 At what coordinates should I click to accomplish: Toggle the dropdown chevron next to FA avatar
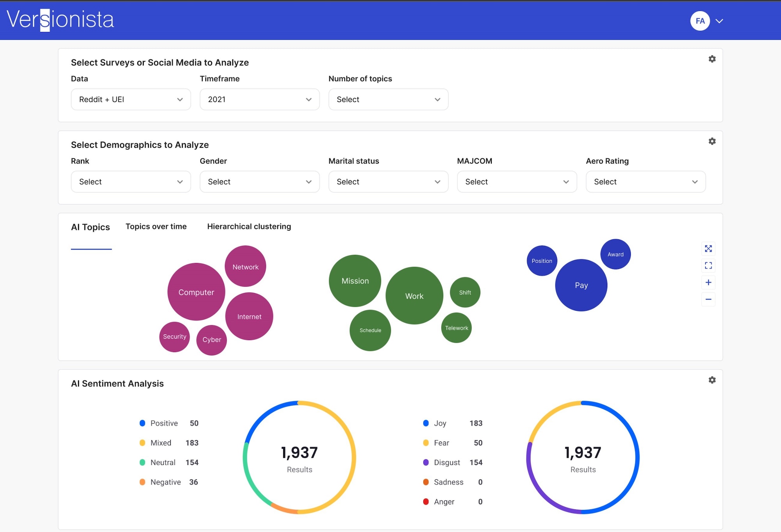tap(720, 21)
